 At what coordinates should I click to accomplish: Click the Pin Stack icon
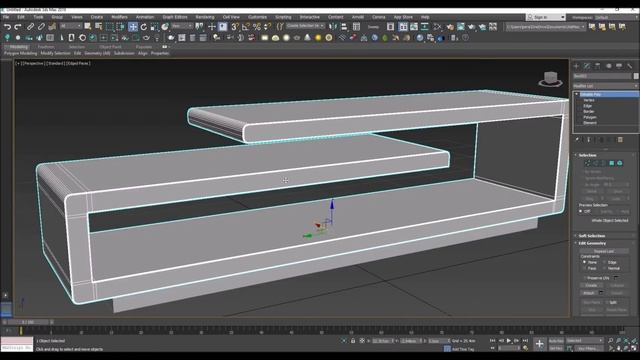577,140
